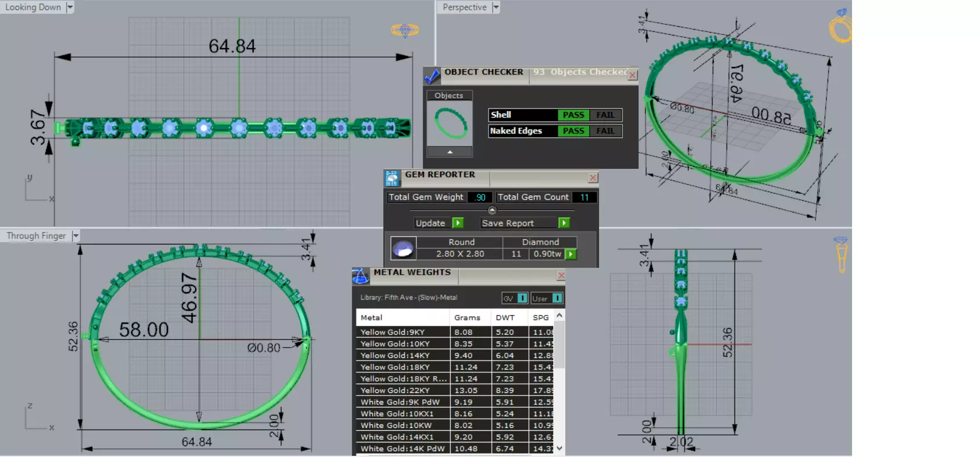
Task: Click the gem icon in Looking Down viewport
Action: pos(405,30)
